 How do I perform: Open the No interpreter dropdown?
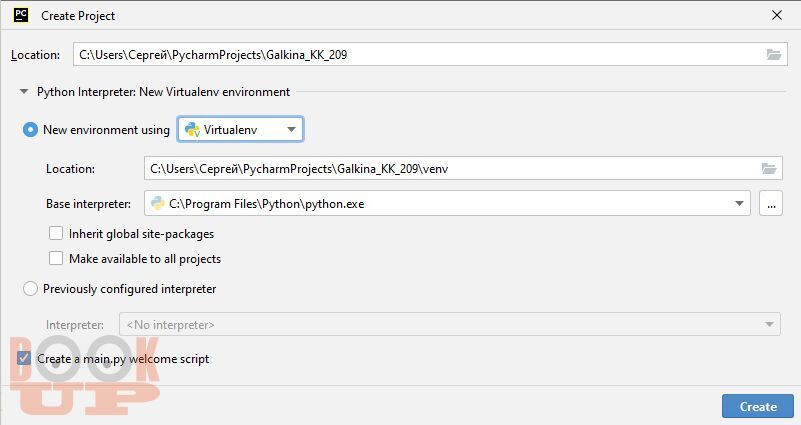pos(450,324)
